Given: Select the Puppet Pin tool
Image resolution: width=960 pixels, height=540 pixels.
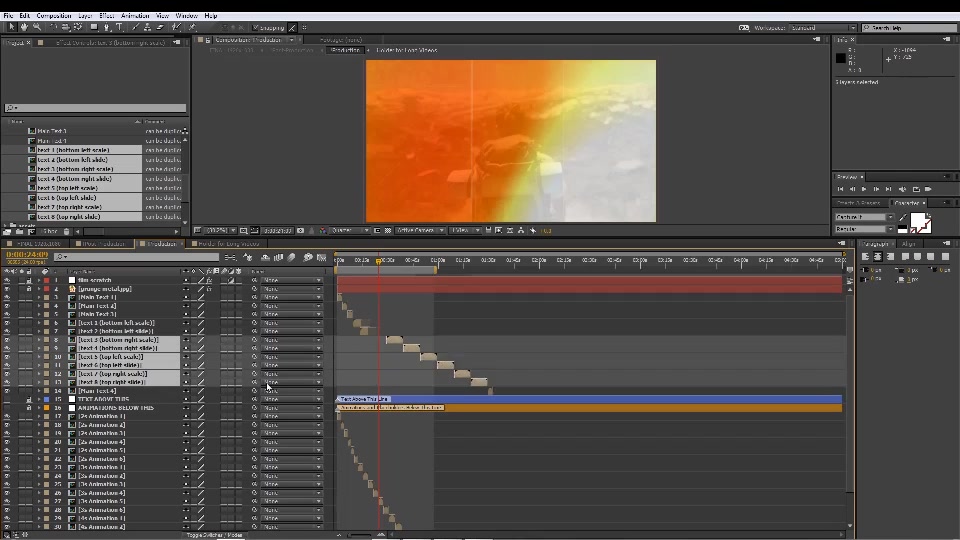Looking at the screenshot, I should pyautogui.click(x=192, y=28).
